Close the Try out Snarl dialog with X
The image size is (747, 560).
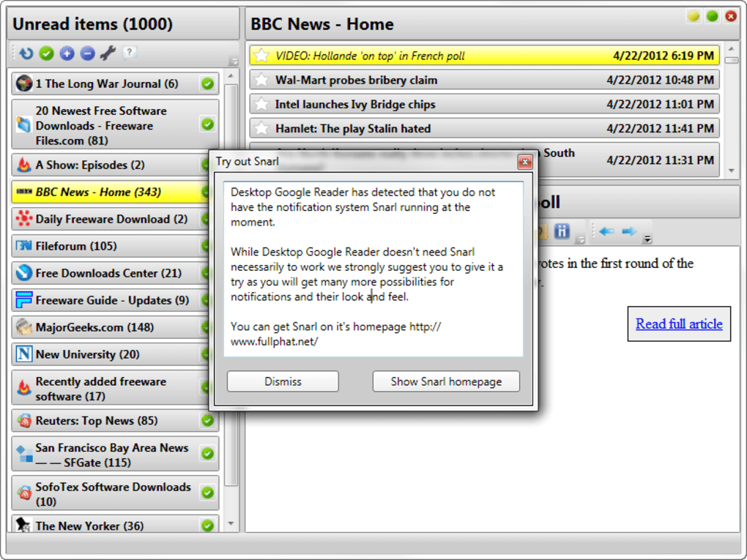coord(525,163)
